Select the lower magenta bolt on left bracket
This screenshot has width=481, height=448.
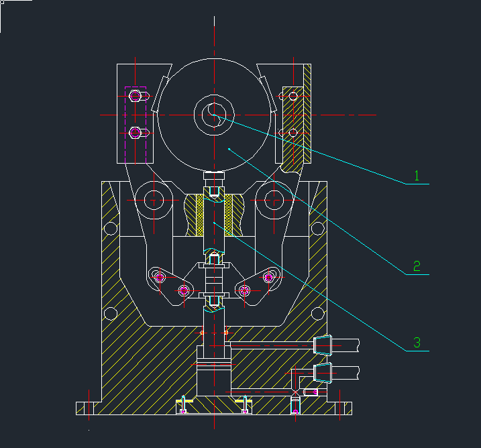136,133
